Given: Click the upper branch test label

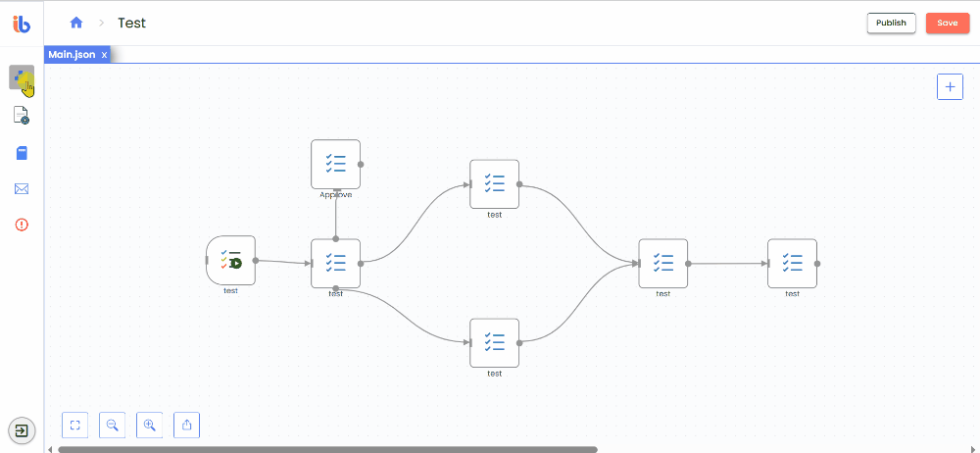Looking at the screenshot, I should (x=494, y=215).
